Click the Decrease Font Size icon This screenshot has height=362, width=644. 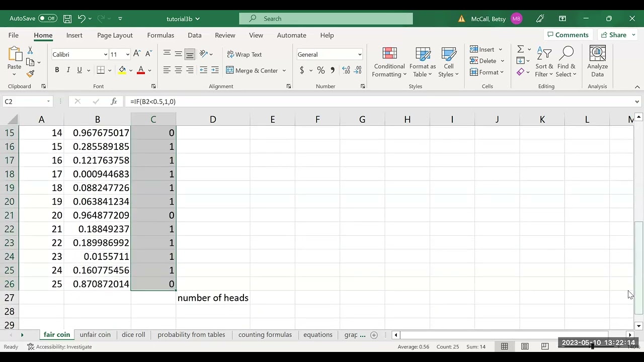148,54
